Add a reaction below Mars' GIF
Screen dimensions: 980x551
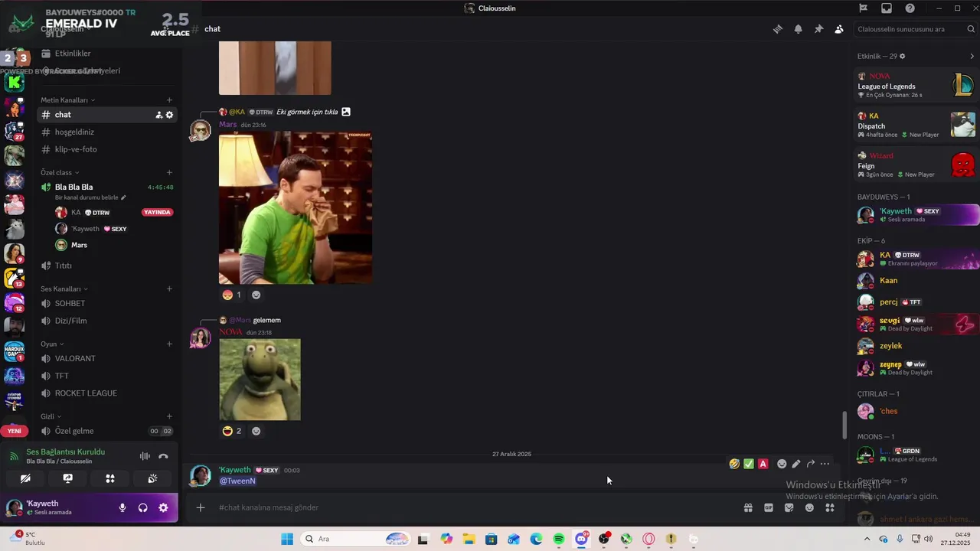point(256,295)
